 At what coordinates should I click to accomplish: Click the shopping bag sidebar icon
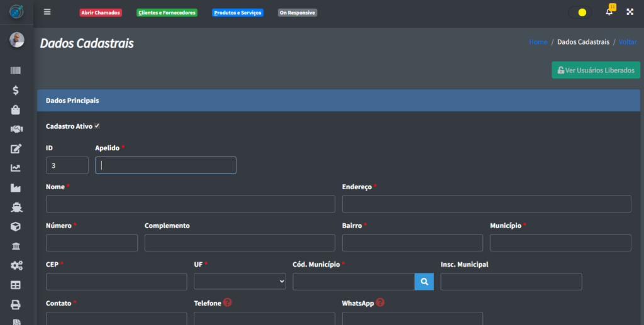[x=16, y=110]
